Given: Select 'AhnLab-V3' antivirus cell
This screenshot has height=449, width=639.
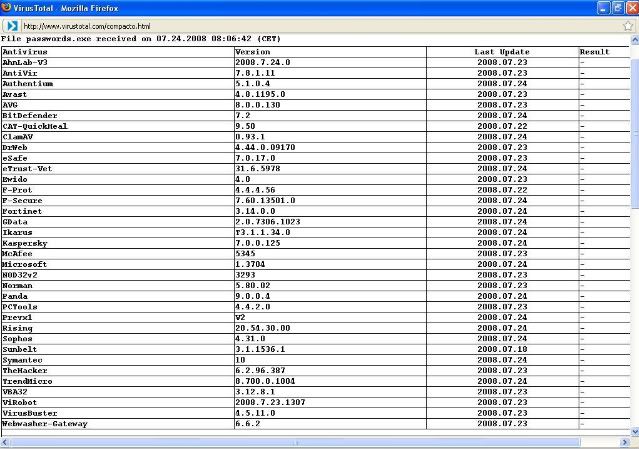Looking at the screenshot, I should point(118,62).
